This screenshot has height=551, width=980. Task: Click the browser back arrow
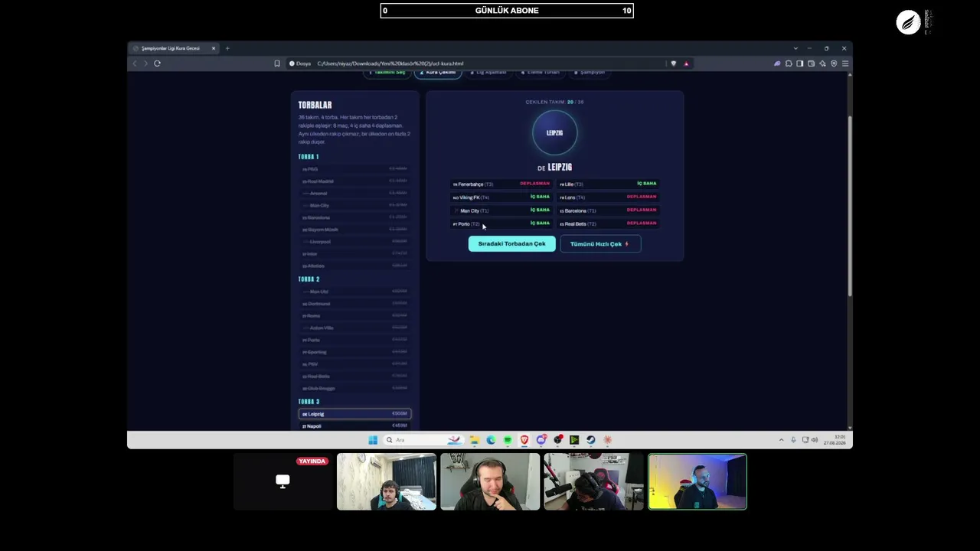coord(135,64)
